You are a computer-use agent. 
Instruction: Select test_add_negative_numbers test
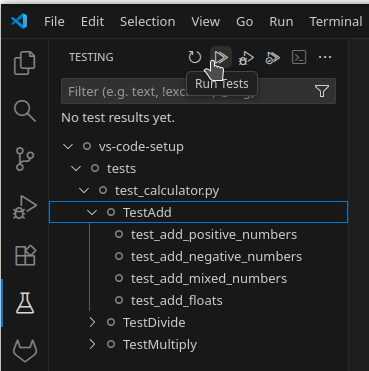[216, 257]
